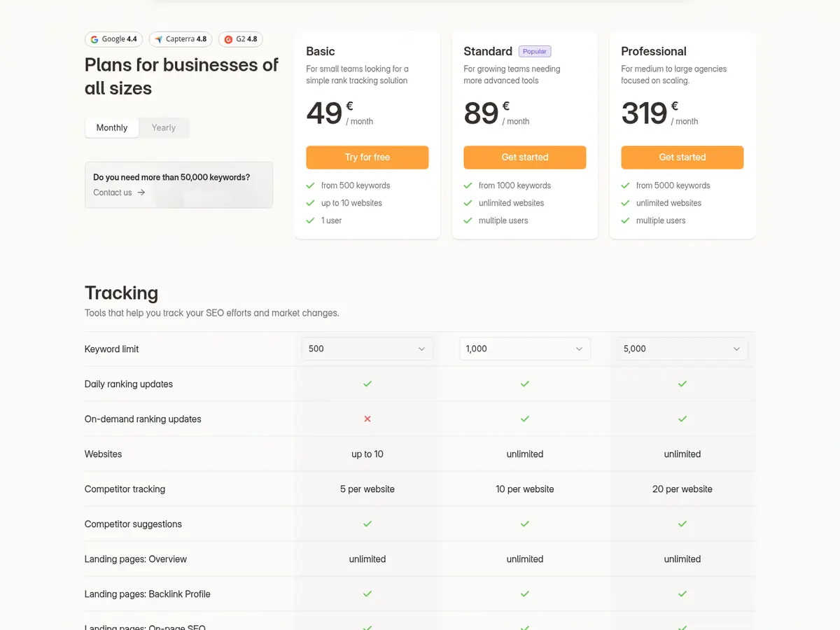
Task: Click the Tracking section heading
Action: point(121,293)
